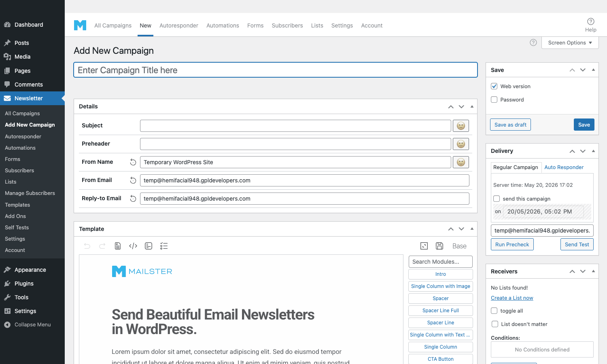Open the Screen Options dropdown

570,42
